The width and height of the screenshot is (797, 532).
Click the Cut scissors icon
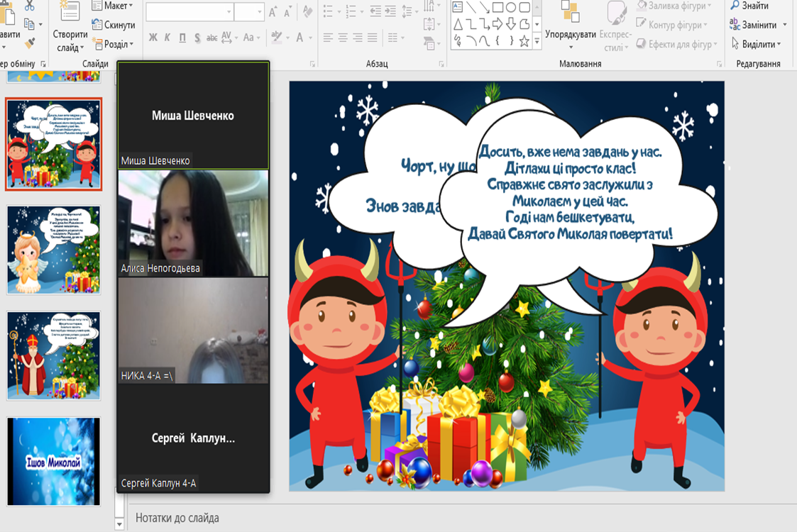[x=29, y=6]
